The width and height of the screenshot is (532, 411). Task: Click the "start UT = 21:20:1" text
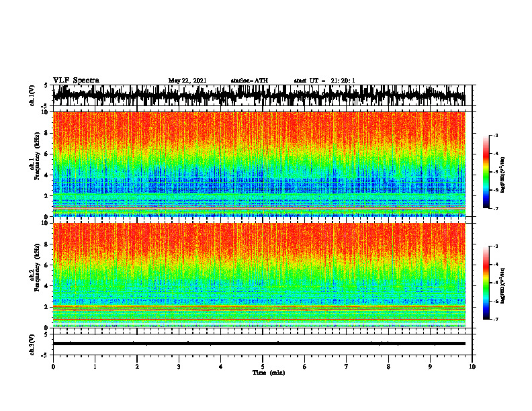coord(324,81)
